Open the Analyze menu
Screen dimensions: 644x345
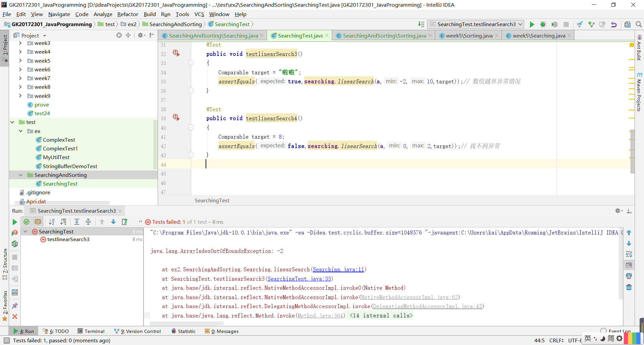pyautogui.click(x=103, y=14)
